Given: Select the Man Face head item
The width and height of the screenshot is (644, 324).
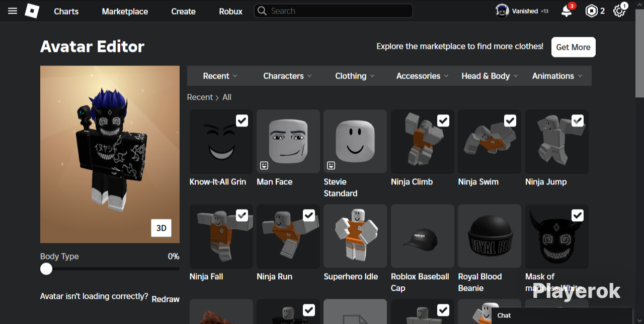Looking at the screenshot, I should point(288,142).
